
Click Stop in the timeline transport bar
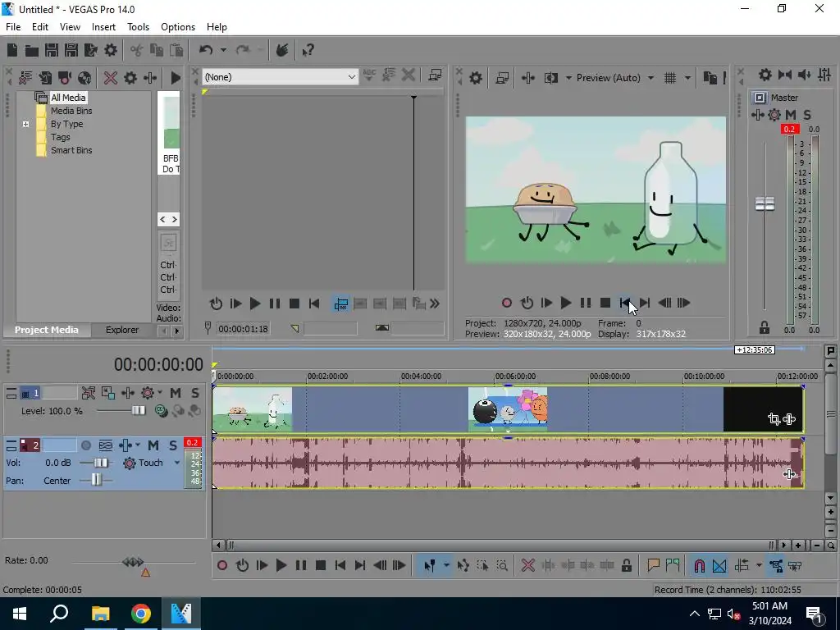coord(321,565)
